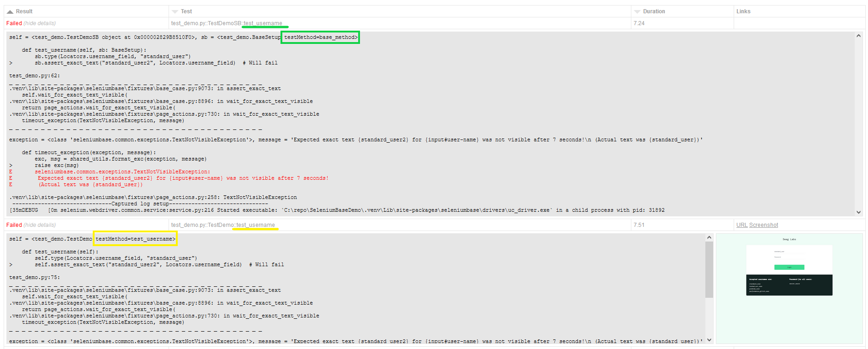This screenshot has width=868, height=349.
Task: Collapse the second Failed result row
Action: [14, 225]
